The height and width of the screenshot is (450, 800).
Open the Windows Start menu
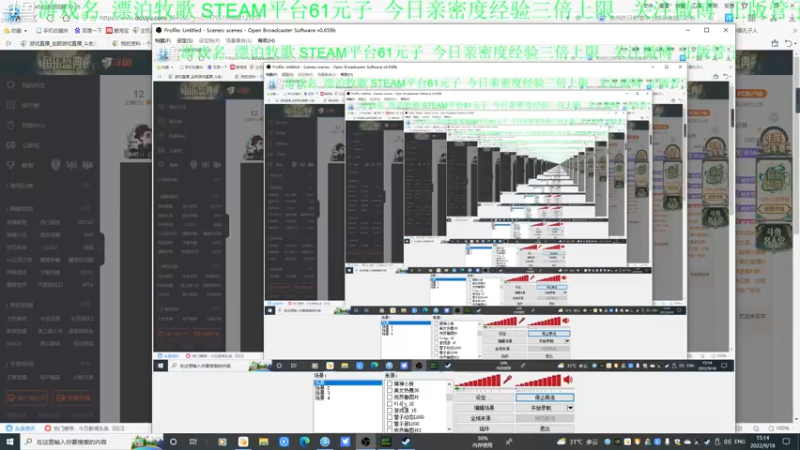point(10,441)
